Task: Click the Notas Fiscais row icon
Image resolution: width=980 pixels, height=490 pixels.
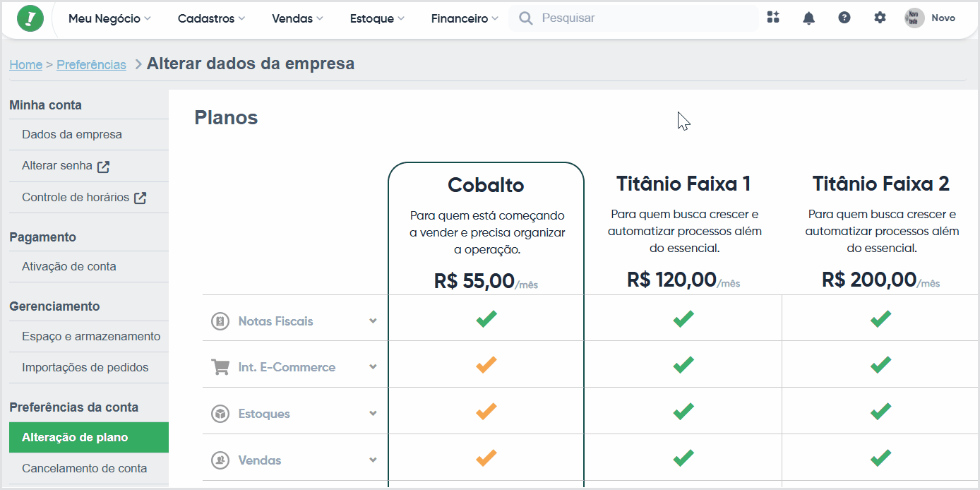Action: pyautogui.click(x=220, y=321)
